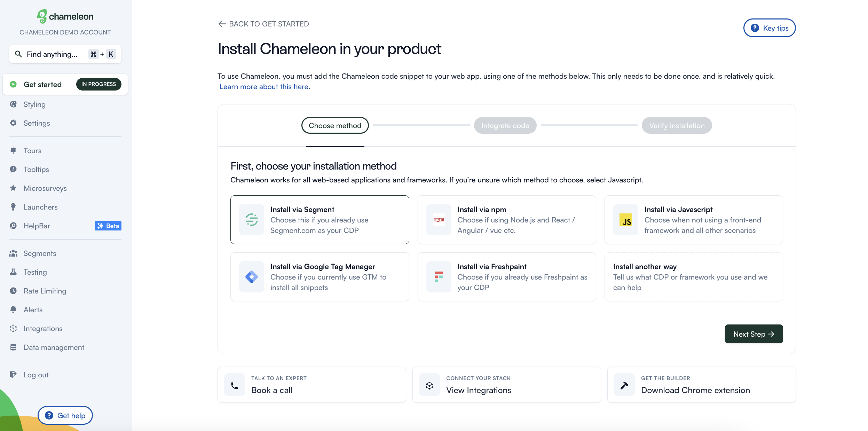Click the JS Javascript logo icon
The height and width of the screenshot is (431, 868).
(x=626, y=220)
